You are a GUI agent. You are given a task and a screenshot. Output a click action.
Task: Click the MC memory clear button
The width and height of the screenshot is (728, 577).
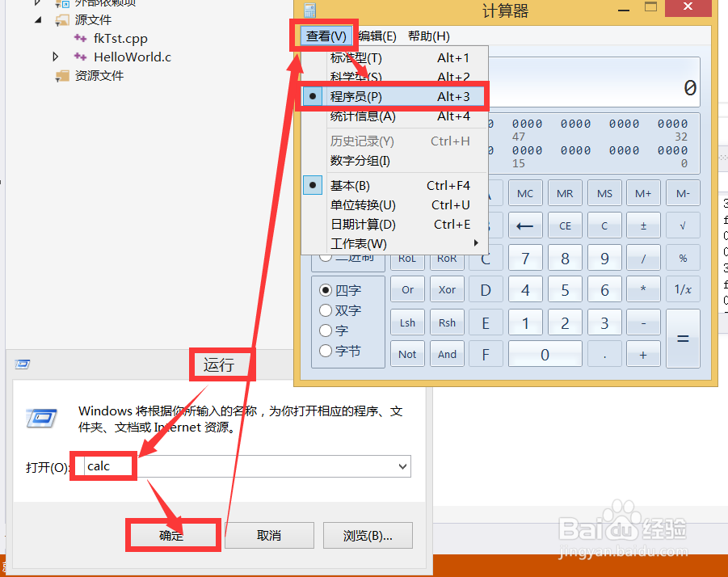525,192
